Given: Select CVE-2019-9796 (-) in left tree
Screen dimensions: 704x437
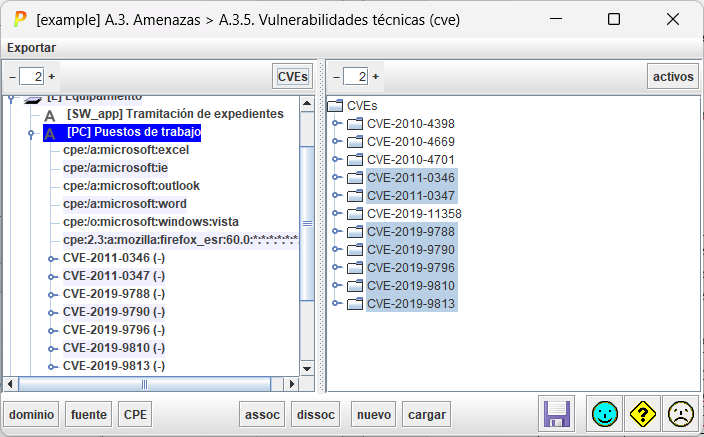Looking at the screenshot, I should (114, 330).
